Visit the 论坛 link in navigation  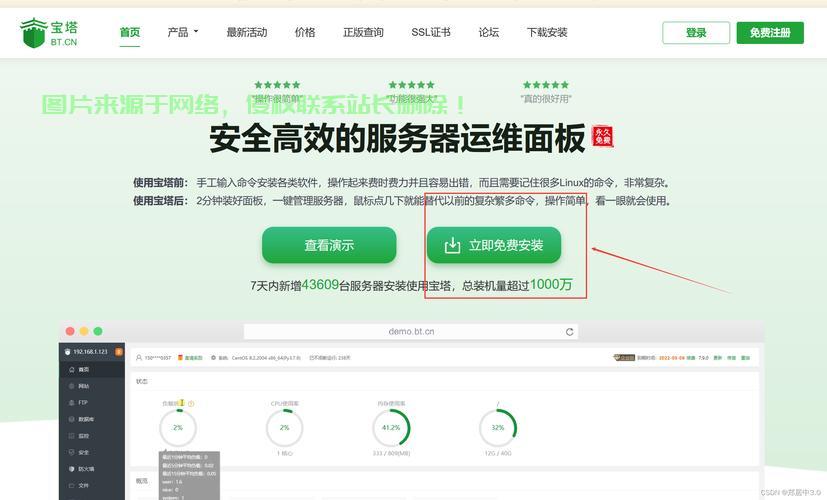(488, 33)
